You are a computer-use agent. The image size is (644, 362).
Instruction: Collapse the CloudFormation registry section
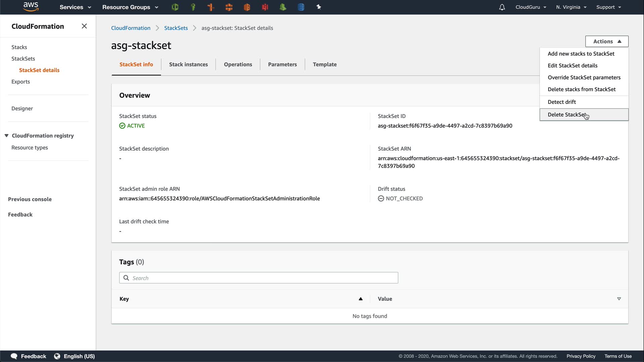tap(6, 135)
